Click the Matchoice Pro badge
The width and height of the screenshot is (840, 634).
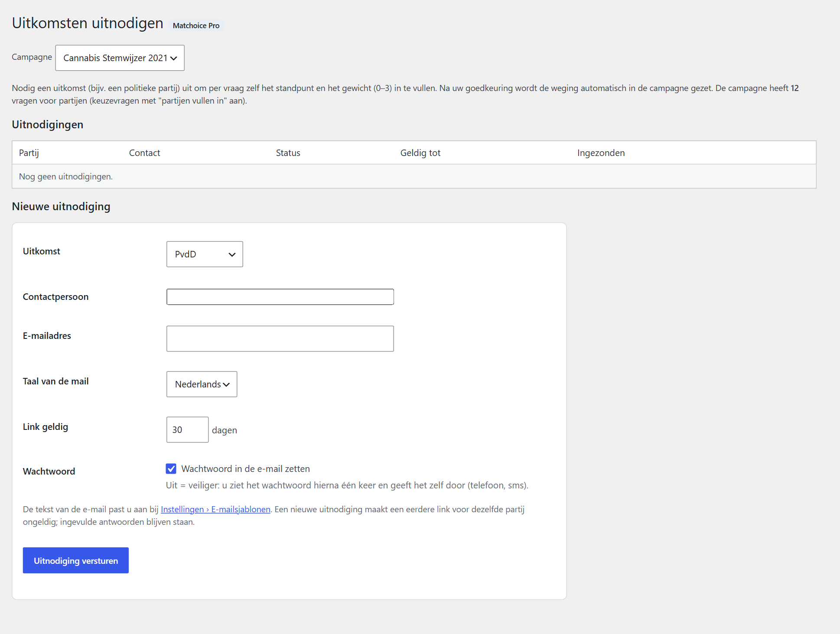tap(196, 26)
